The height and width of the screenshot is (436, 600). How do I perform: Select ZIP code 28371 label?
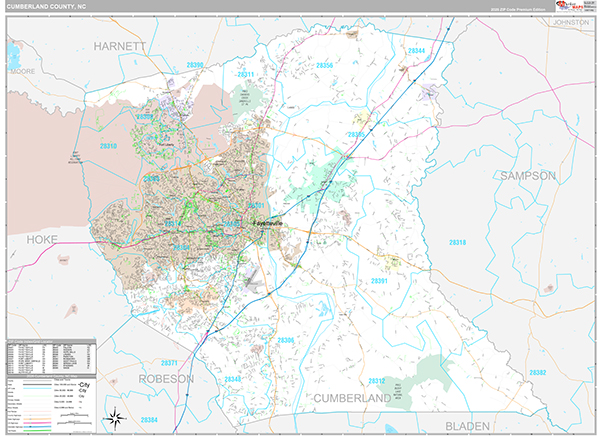tap(169, 362)
